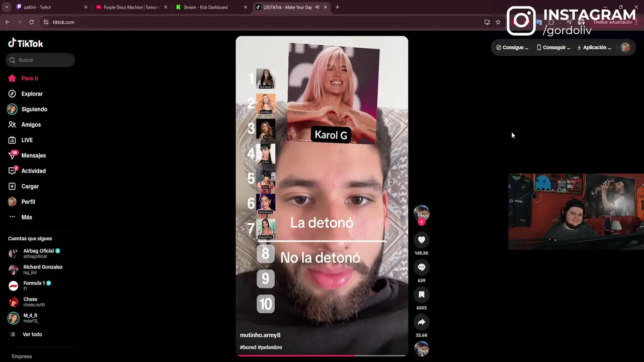This screenshot has height=362, width=644.
Task: Click the Consigue monedas button
Action: coord(512,47)
